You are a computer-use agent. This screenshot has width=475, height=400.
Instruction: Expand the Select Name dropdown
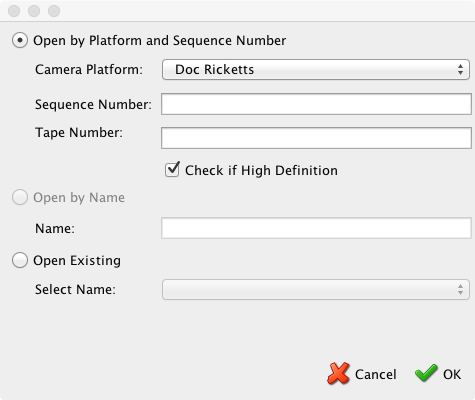click(316, 289)
